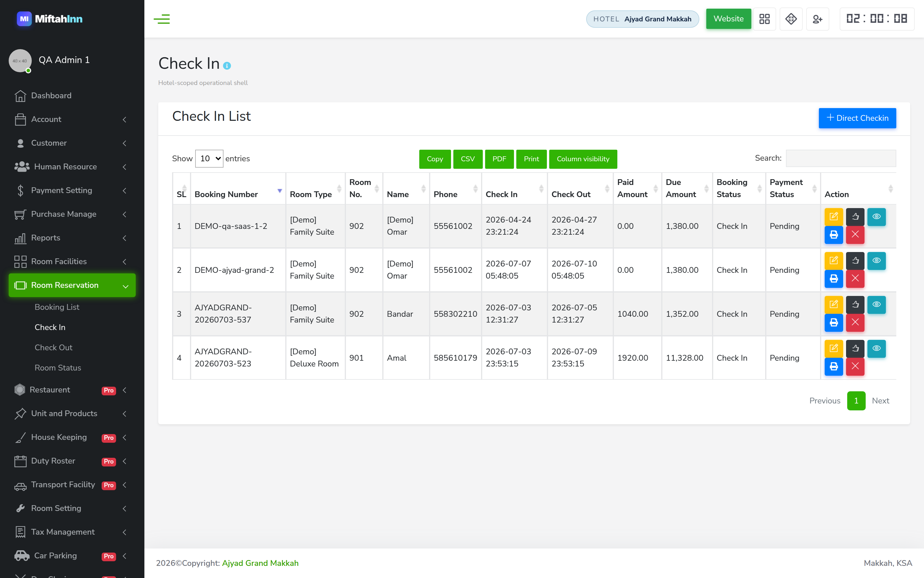The width and height of the screenshot is (924, 578).
Task: Click thumbs-up icon in Bandar's row
Action: 855,305
